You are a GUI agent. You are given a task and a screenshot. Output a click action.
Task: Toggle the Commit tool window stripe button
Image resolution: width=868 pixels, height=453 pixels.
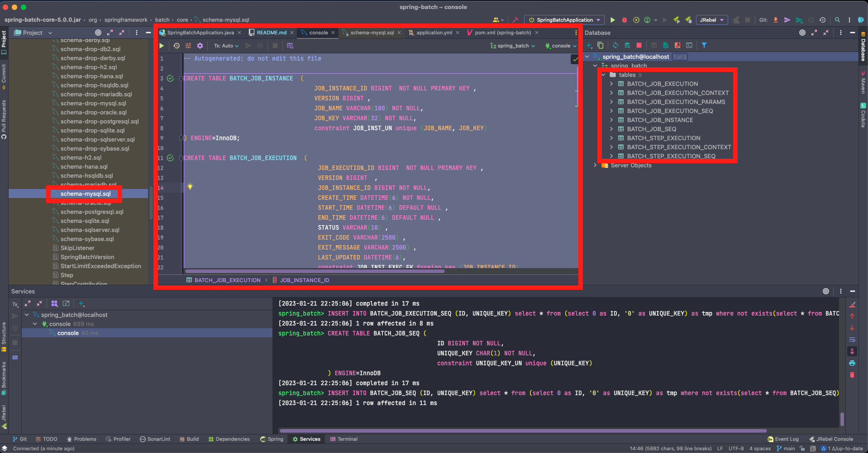tap(4, 76)
